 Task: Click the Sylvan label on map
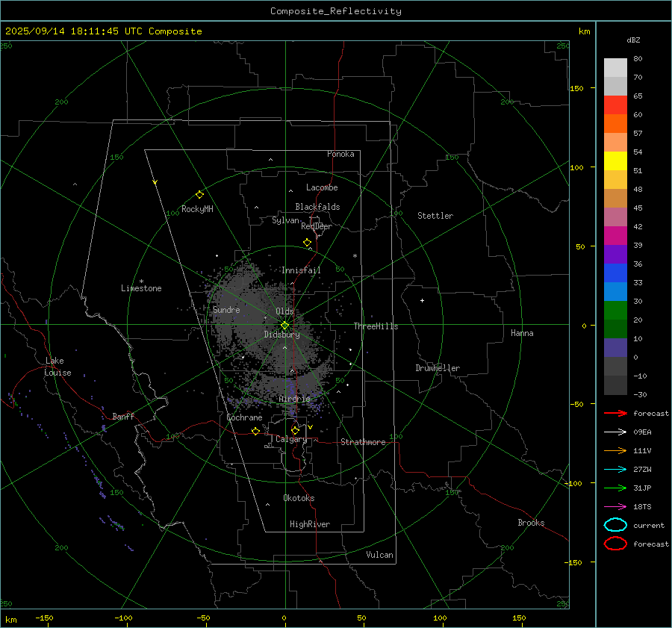click(285, 220)
